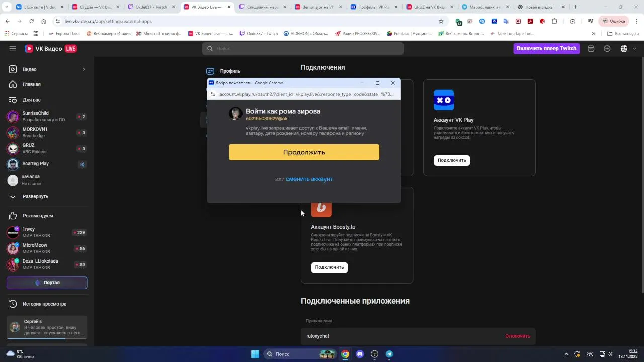Image resolution: width=644 pixels, height=362 pixels.
Task: Open the user avatar menu in header
Action: point(628,48)
